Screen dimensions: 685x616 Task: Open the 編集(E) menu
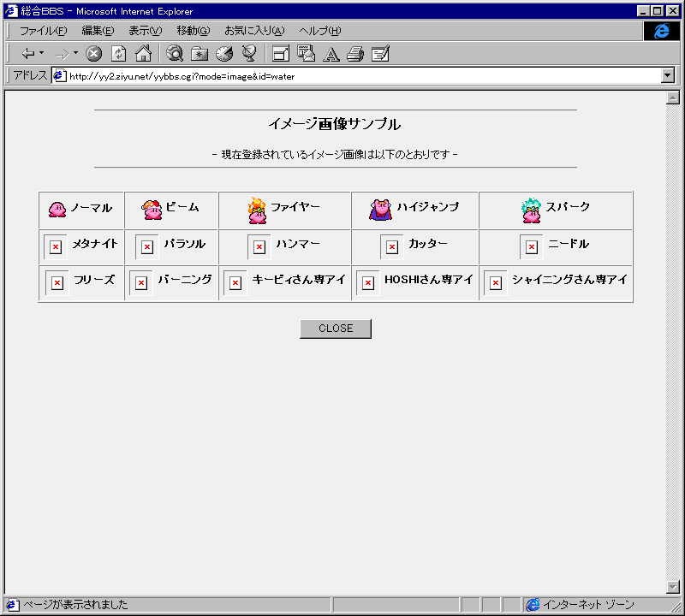(x=98, y=31)
